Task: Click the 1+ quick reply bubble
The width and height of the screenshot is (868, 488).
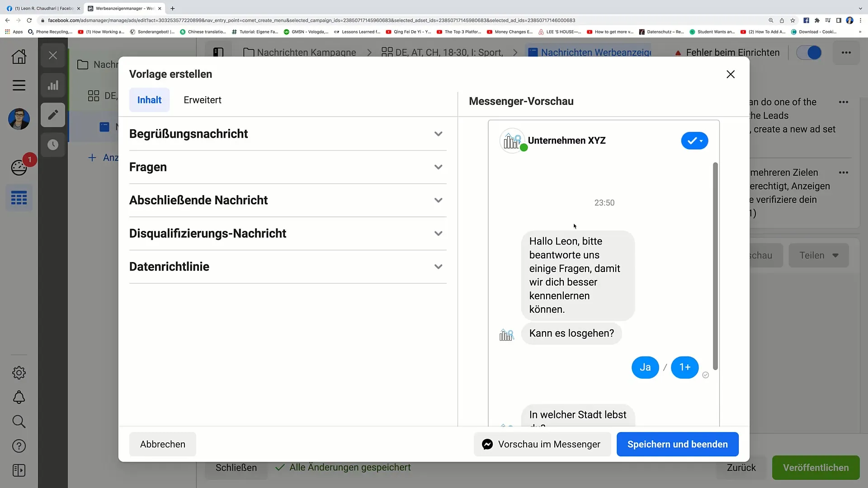Action: [685, 367]
